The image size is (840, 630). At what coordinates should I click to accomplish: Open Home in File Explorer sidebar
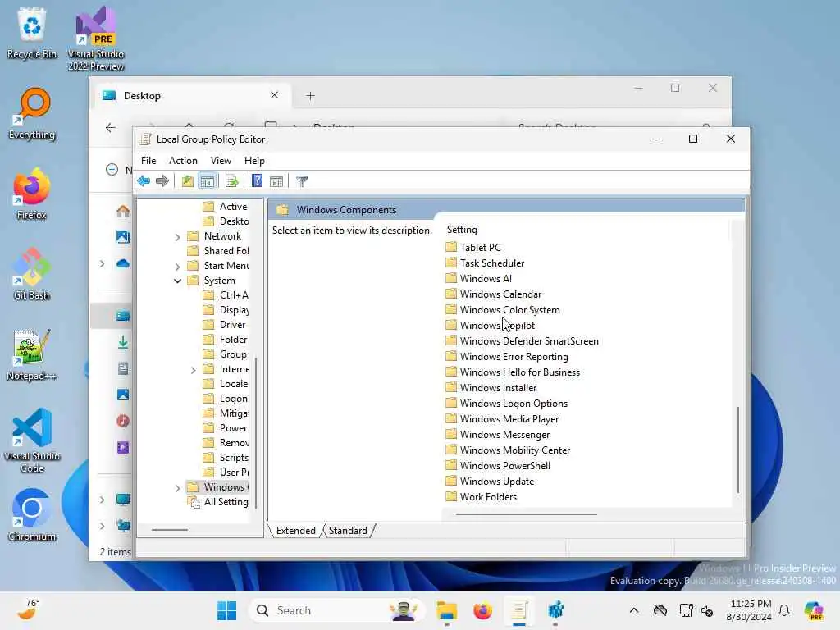[123, 211]
